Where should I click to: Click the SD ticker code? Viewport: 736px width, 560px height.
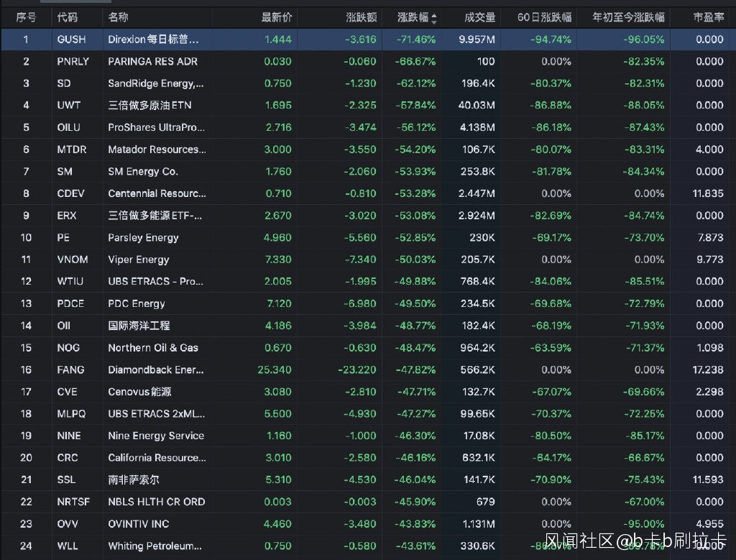click(64, 83)
